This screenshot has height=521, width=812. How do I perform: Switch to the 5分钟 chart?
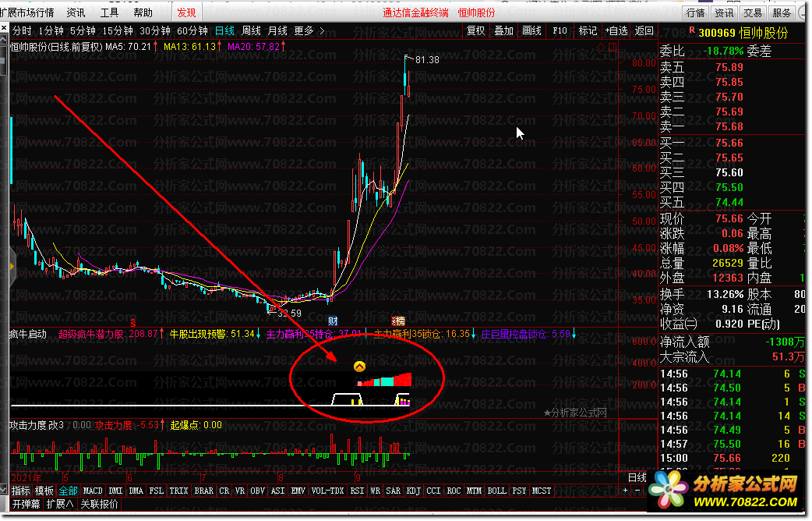tap(83, 31)
